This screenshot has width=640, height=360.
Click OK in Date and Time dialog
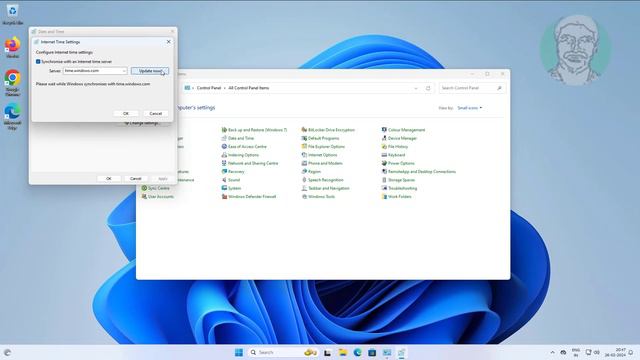pyautogui.click(x=109, y=179)
